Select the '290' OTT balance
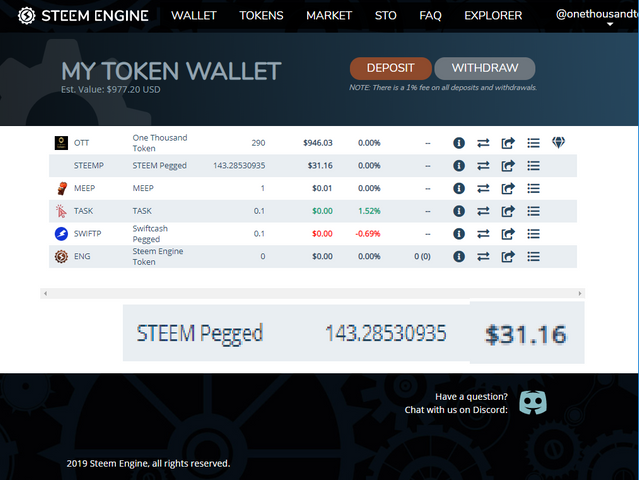Viewport: 639px width, 480px height. [258, 143]
